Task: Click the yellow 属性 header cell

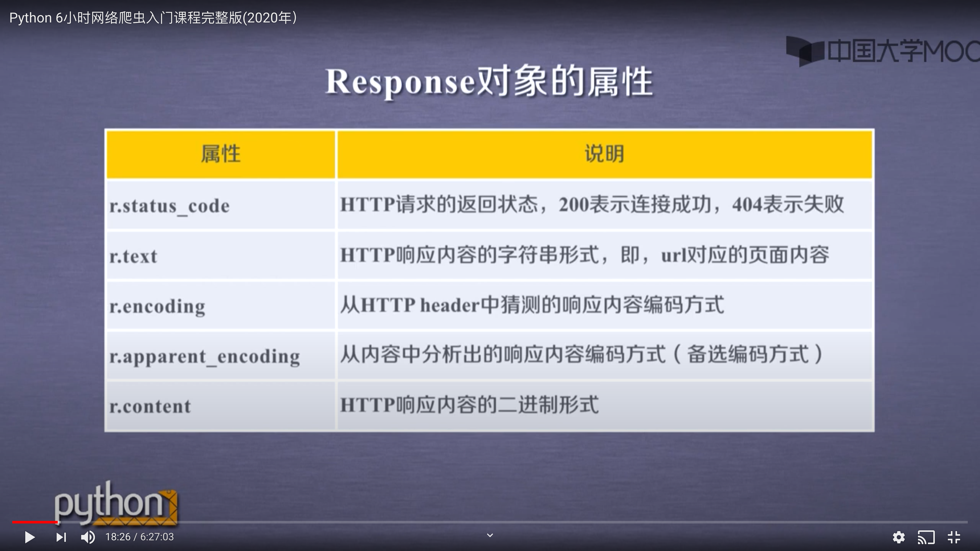Action: pyautogui.click(x=221, y=154)
